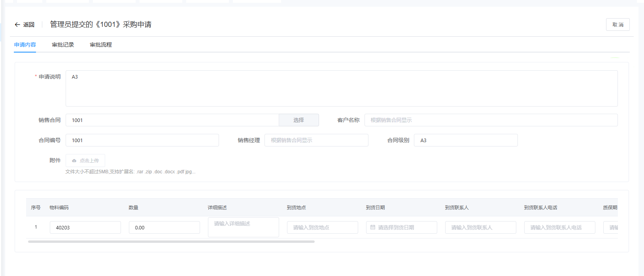Screen dimensions: 644x276
Task: Click the 选择 button for sales contract
Action: coord(298,120)
